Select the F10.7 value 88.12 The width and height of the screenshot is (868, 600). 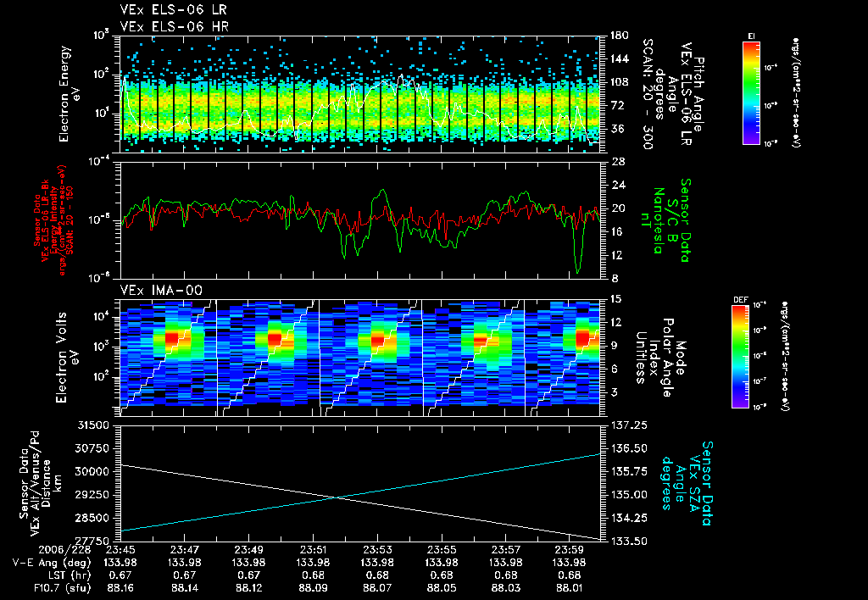[248, 588]
